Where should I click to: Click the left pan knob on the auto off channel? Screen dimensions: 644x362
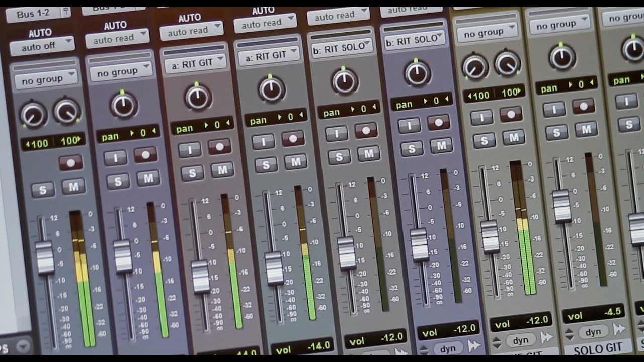[x=34, y=115]
